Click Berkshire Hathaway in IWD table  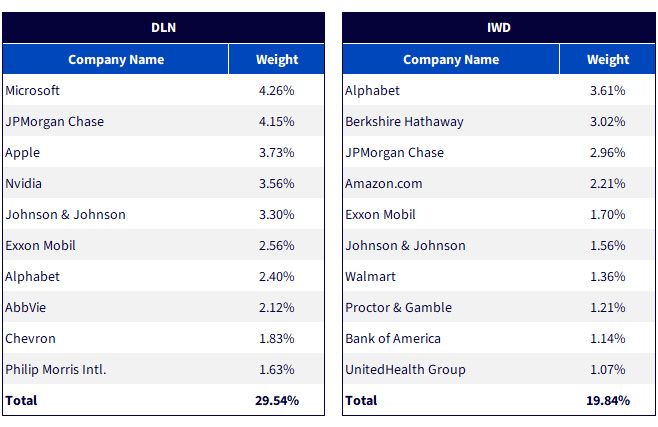click(x=404, y=122)
